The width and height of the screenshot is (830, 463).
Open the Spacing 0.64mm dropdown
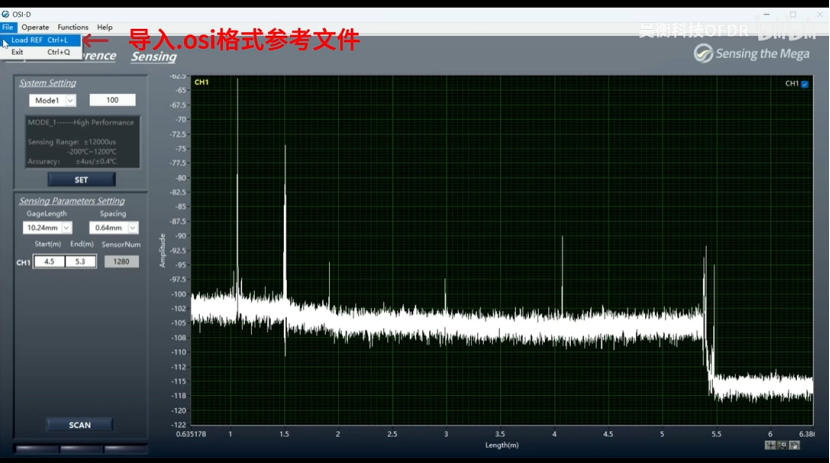pos(113,227)
